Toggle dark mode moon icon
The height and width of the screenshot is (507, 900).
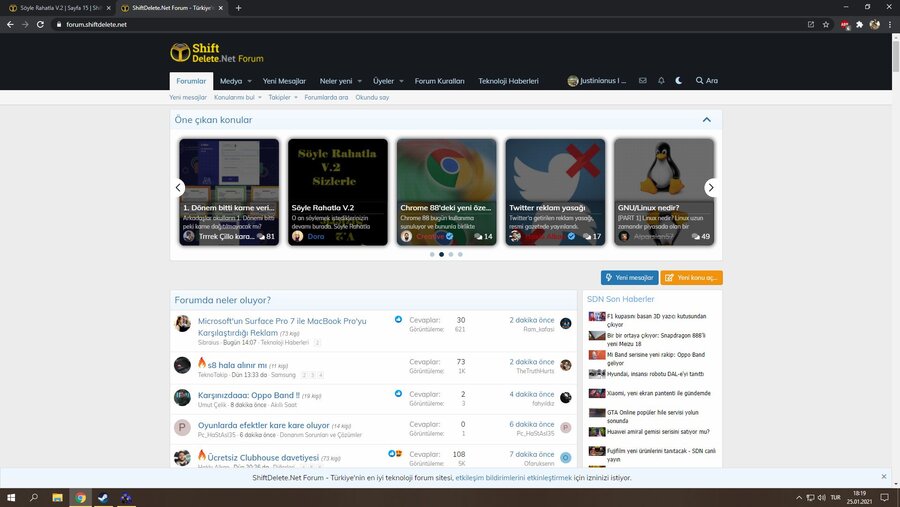[679, 81]
